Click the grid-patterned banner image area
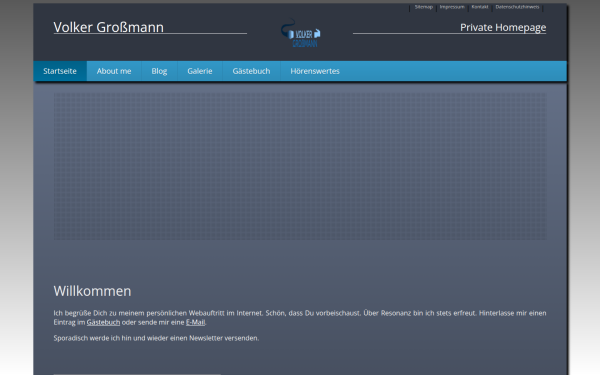Screen dimensions: 600x375 click(300, 166)
